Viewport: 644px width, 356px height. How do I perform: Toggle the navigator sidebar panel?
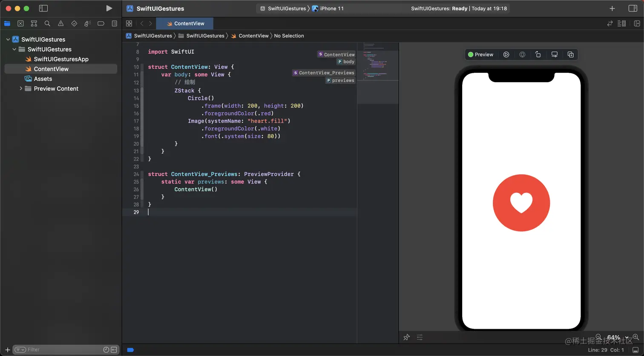(x=43, y=8)
